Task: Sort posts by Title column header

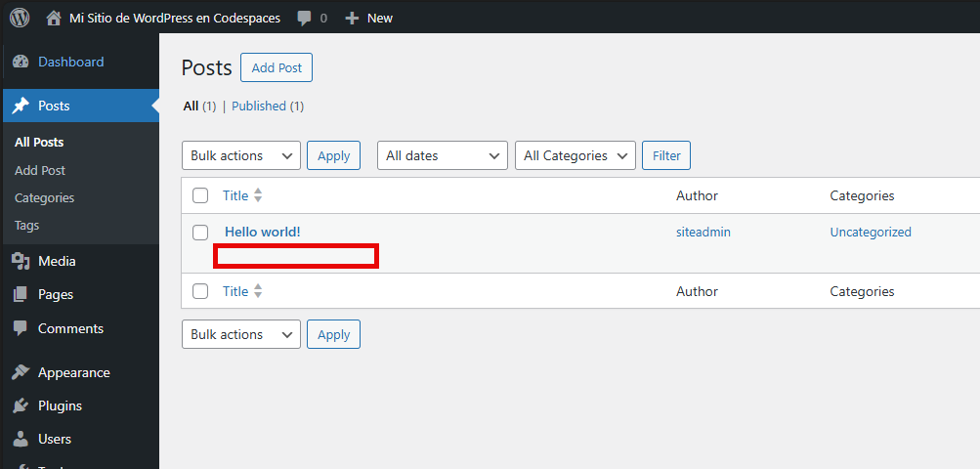Action: tap(235, 195)
